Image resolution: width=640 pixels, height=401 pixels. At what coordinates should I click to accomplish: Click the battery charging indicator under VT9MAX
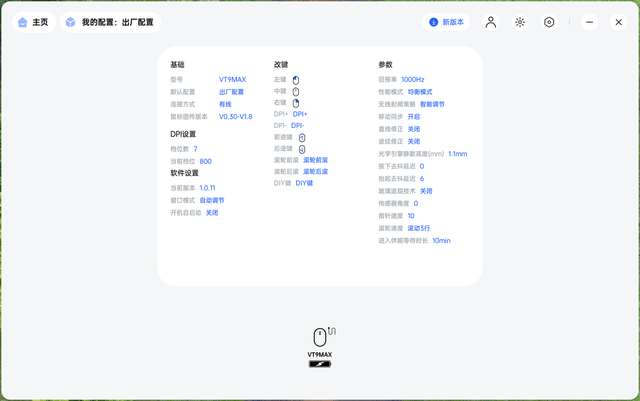320,364
